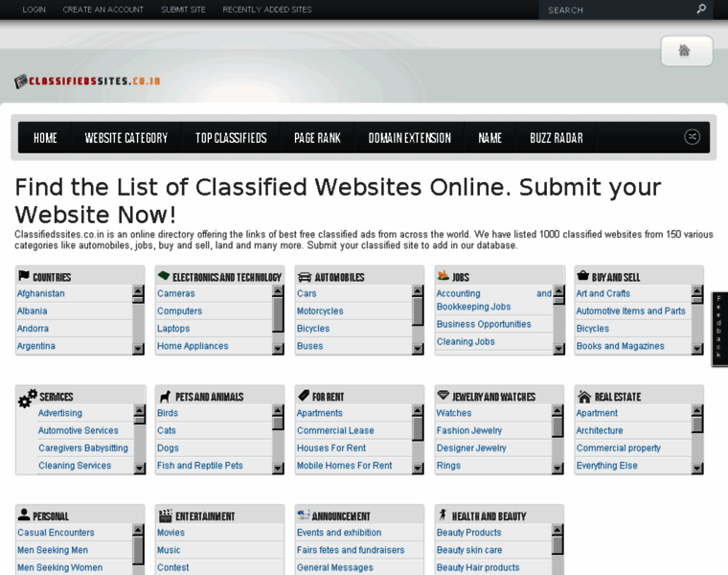Open Casual Encounters link

(56, 533)
